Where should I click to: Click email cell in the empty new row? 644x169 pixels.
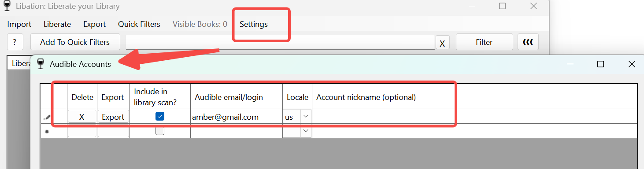(x=237, y=131)
